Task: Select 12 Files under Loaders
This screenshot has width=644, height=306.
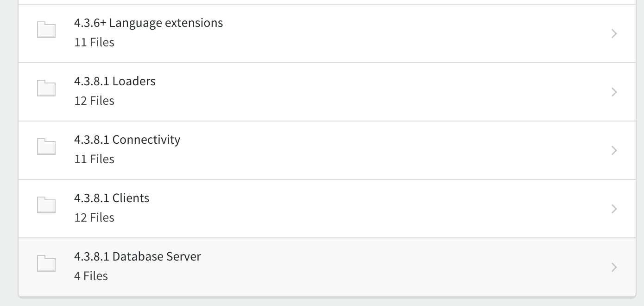Action: coord(94,101)
